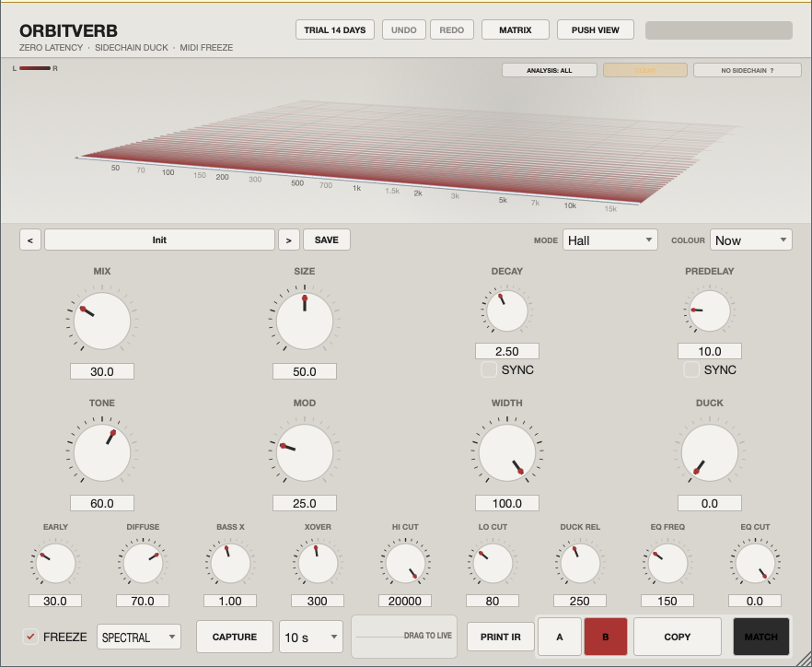Click the XOVER value field 300
This screenshot has height=667, width=812.
[318, 601]
